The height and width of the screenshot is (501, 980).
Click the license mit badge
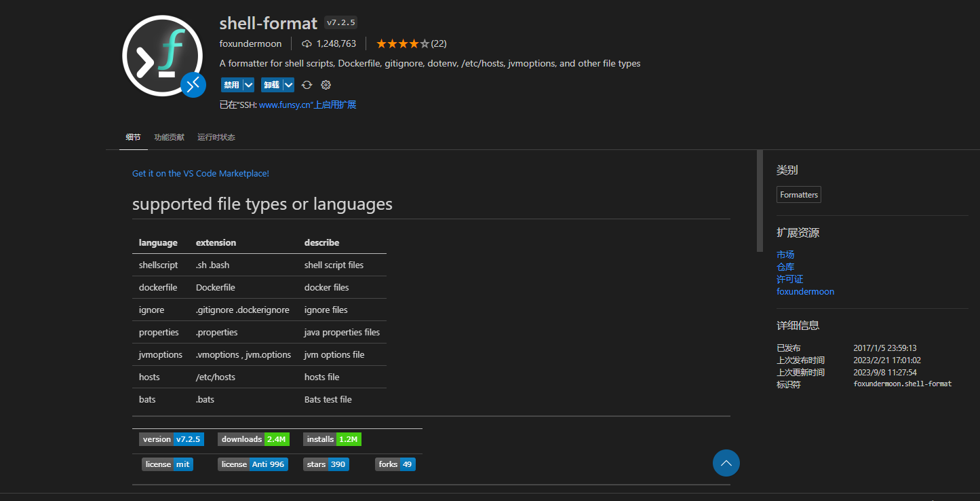point(168,464)
